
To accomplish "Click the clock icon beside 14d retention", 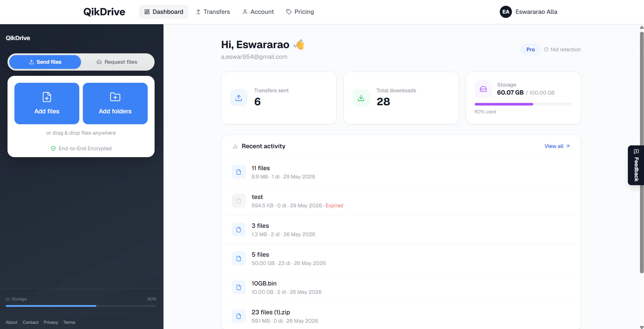I will click(546, 50).
